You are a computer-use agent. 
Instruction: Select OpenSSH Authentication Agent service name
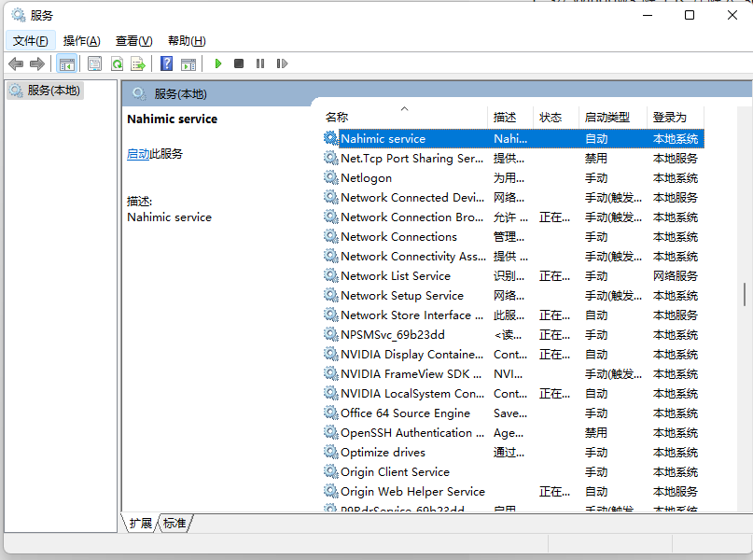pyautogui.click(x=412, y=433)
